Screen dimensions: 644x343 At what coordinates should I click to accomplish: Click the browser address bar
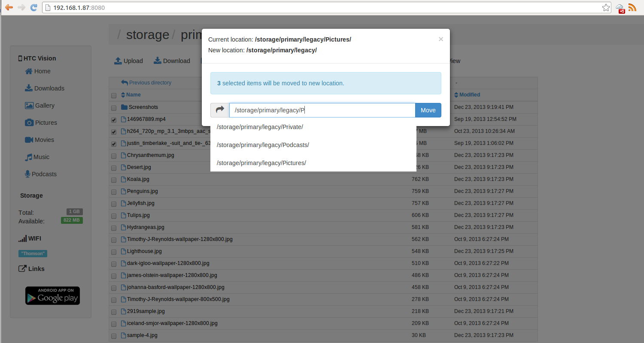326,8
